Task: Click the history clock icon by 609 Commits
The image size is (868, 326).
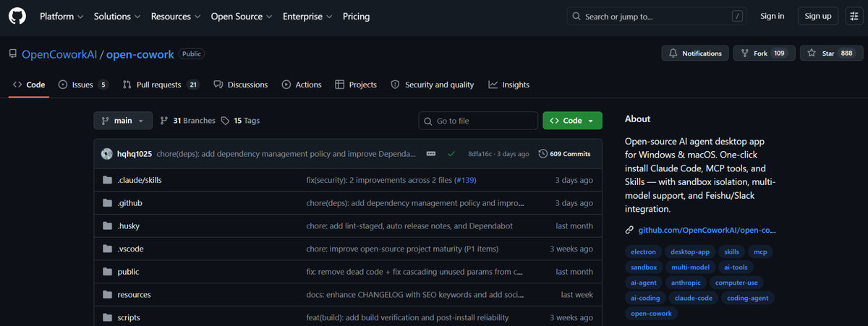Action: pyautogui.click(x=543, y=154)
